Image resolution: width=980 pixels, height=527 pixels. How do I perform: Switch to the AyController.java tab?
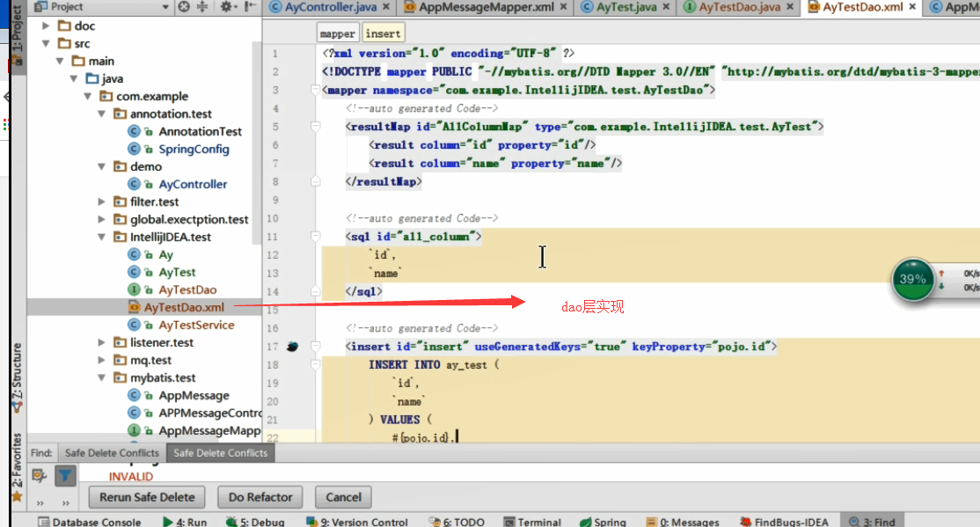point(330,7)
